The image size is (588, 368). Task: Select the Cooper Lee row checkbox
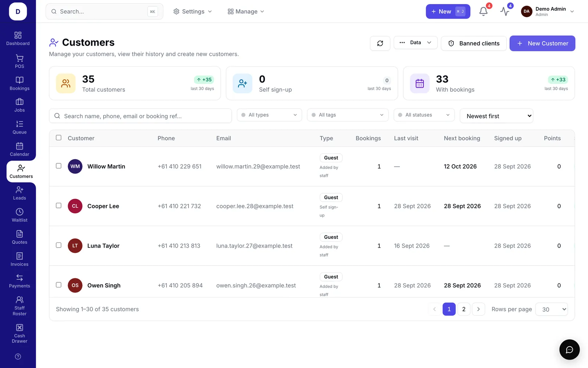58,206
